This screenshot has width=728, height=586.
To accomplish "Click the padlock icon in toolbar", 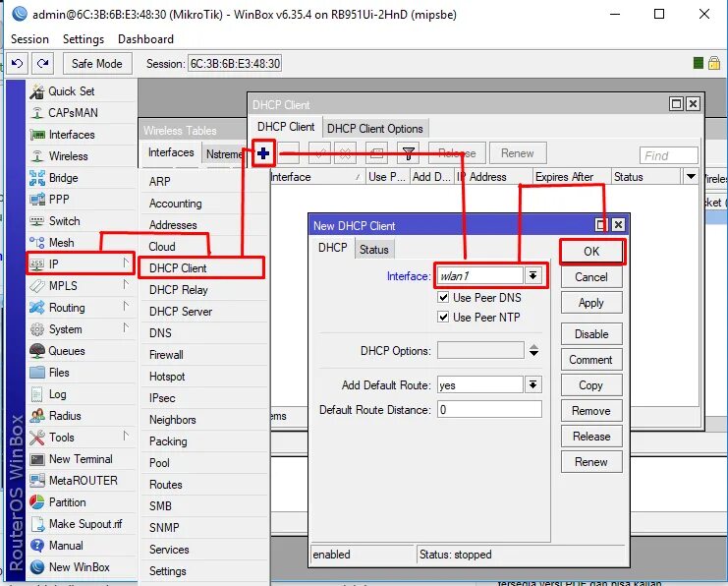I will 714,63.
